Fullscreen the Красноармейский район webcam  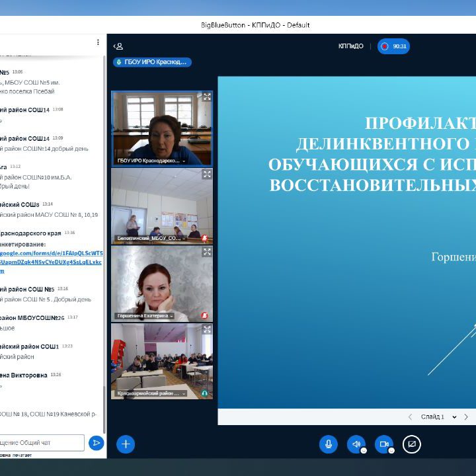pos(207,329)
